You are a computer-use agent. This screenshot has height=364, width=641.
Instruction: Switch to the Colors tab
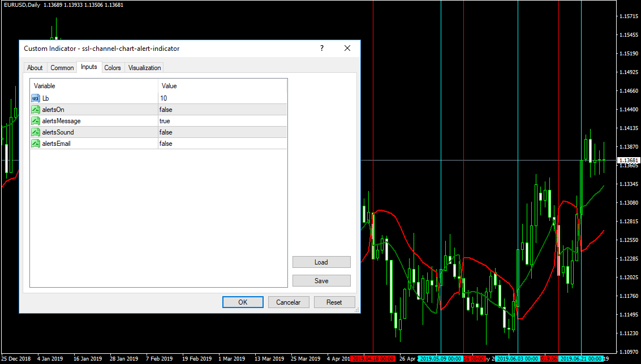point(113,68)
